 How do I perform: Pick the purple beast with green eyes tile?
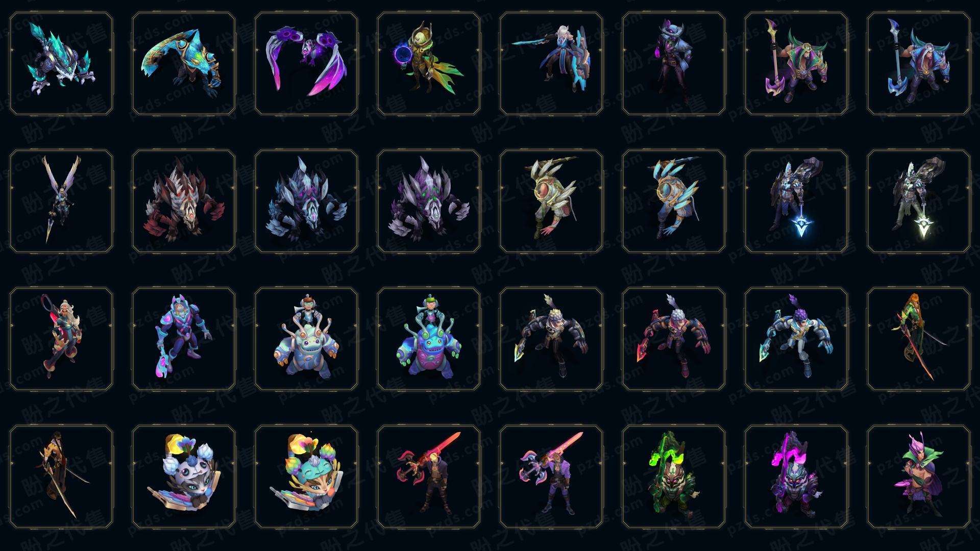pyautogui.click(x=429, y=201)
